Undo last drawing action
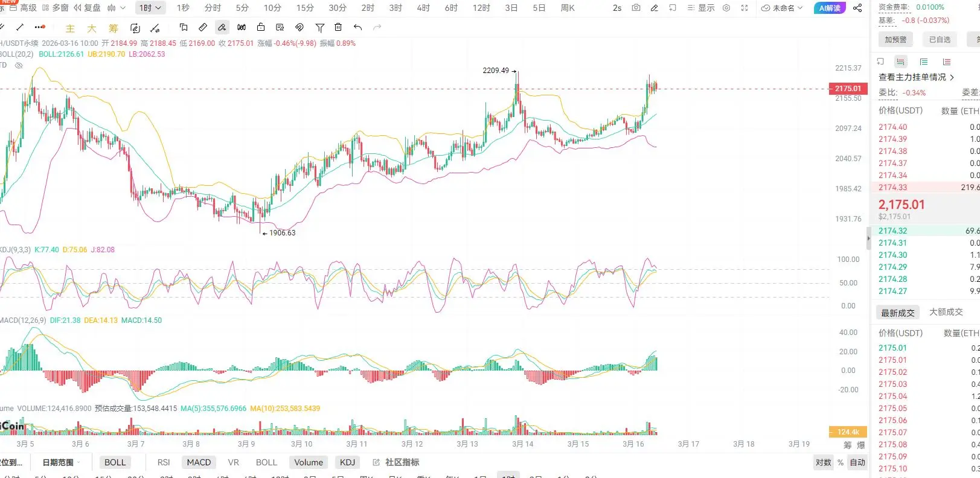This screenshot has height=478, width=980. tap(358, 27)
